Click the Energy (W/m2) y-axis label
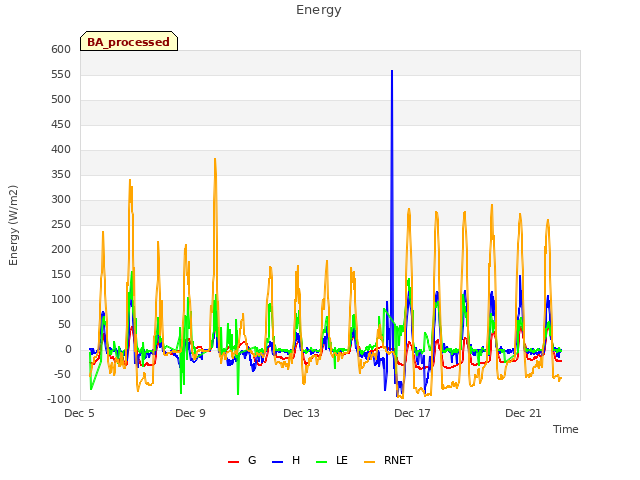This screenshot has width=640, height=480. click(x=13, y=225)
